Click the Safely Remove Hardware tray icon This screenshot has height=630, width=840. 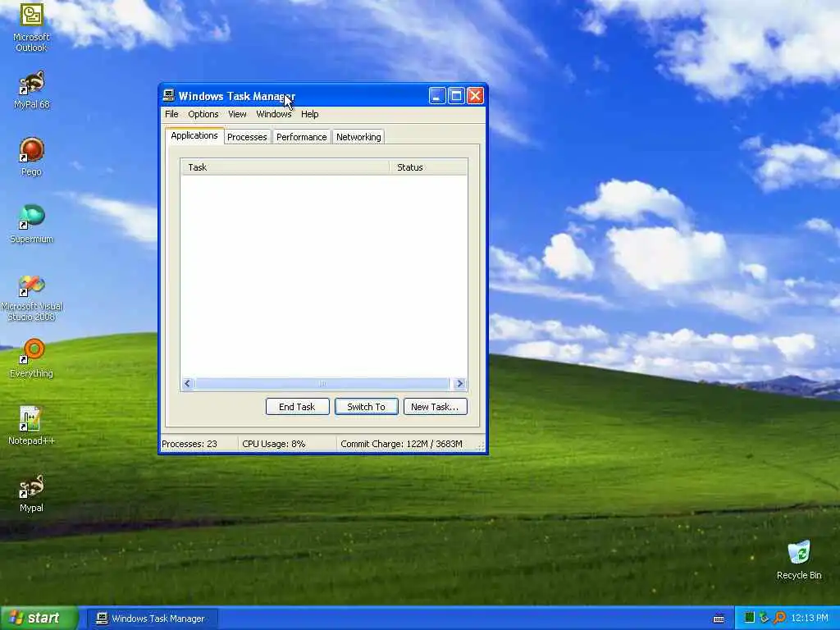coord(764,618)
